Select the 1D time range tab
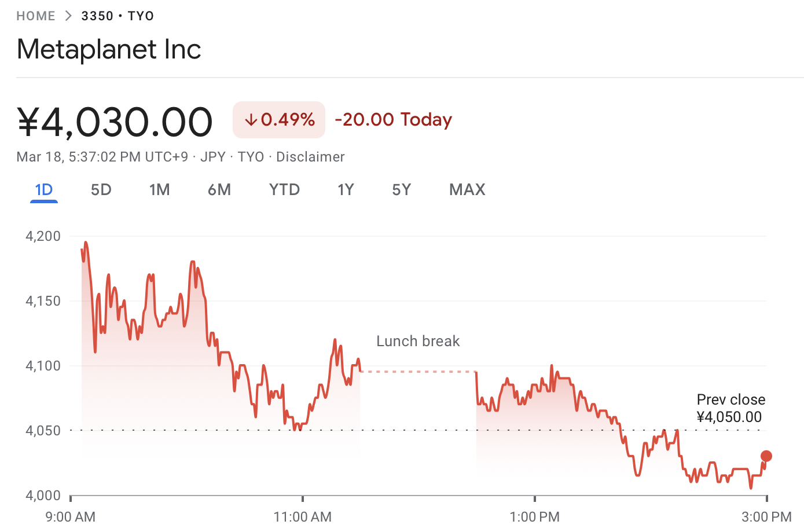This screenshot has width=804, height=532. coord(44,190)
